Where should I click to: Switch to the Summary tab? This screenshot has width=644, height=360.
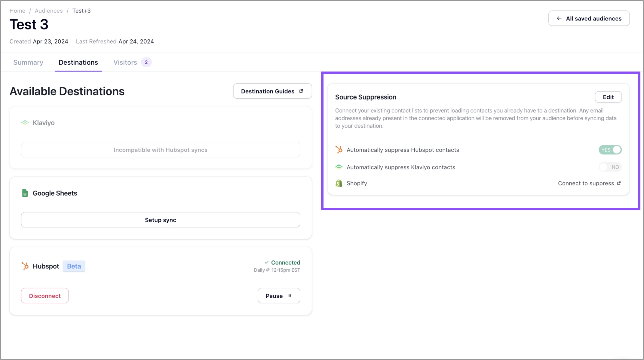pos(28,62)
